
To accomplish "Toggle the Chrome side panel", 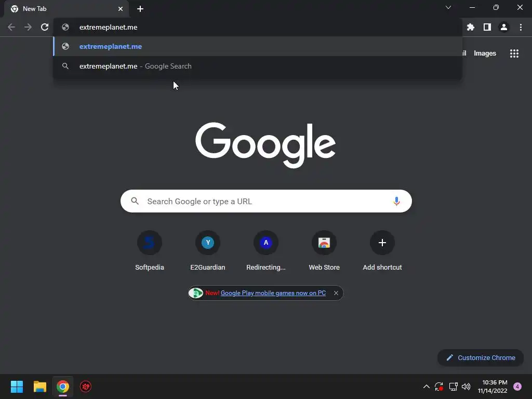I will pyautogui.click(x=487, y=27).
